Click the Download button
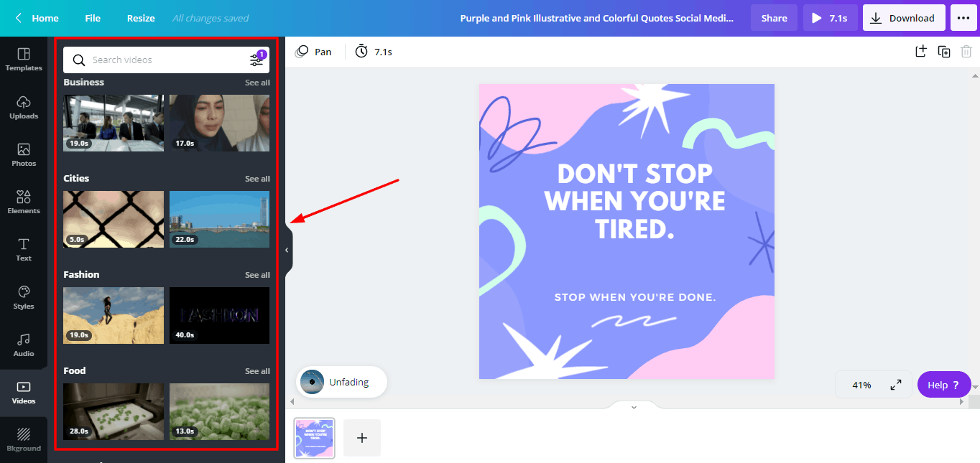 tap(904, 18)
